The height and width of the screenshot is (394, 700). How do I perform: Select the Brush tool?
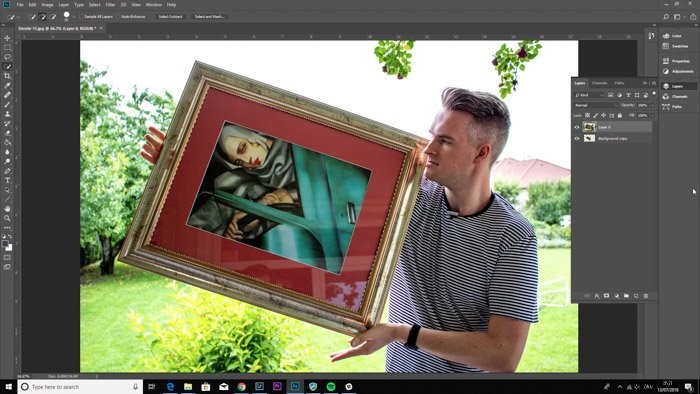pyautogui.click(x=7, y=104)
